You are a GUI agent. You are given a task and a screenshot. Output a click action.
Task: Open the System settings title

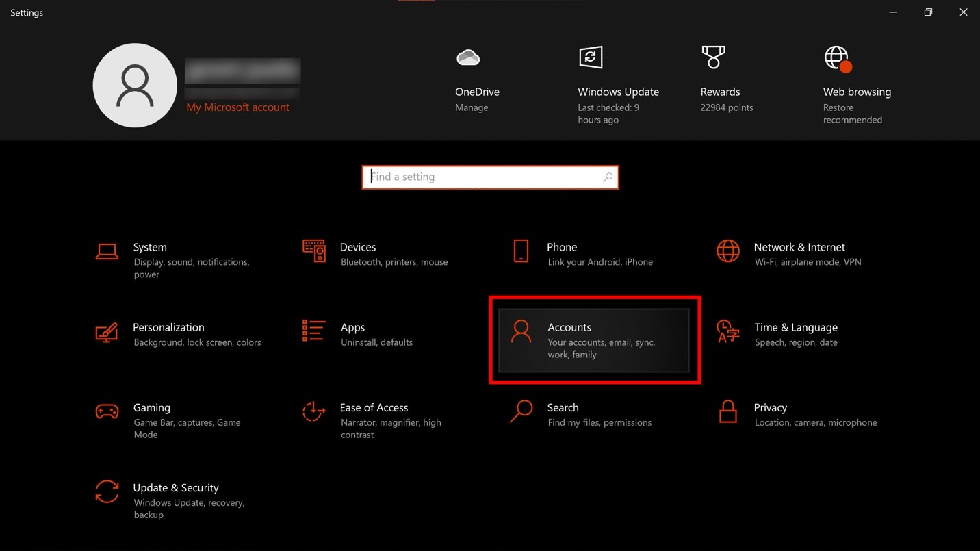(150, 247)
